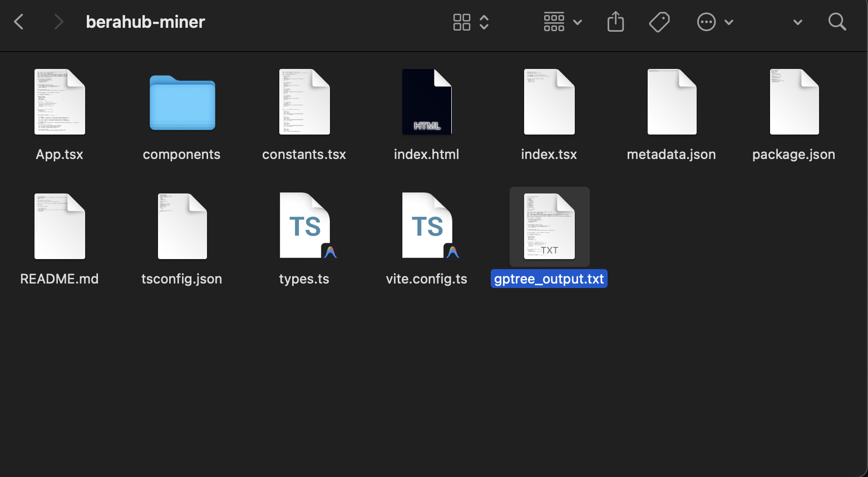Open the Share toolbar button
Screen dimensions: 868x477
pyautogui.click(x=615, y=22)
